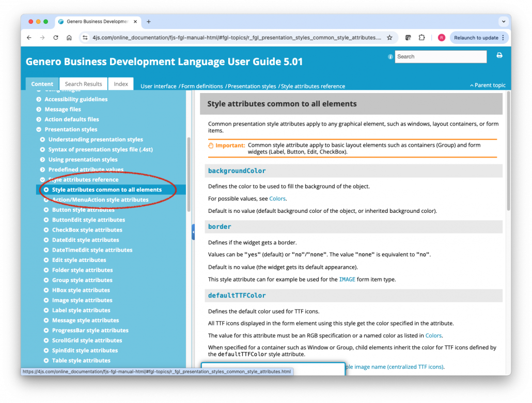Bookmark this page with star icon
532x403 pixels.
tap(389, 38)
